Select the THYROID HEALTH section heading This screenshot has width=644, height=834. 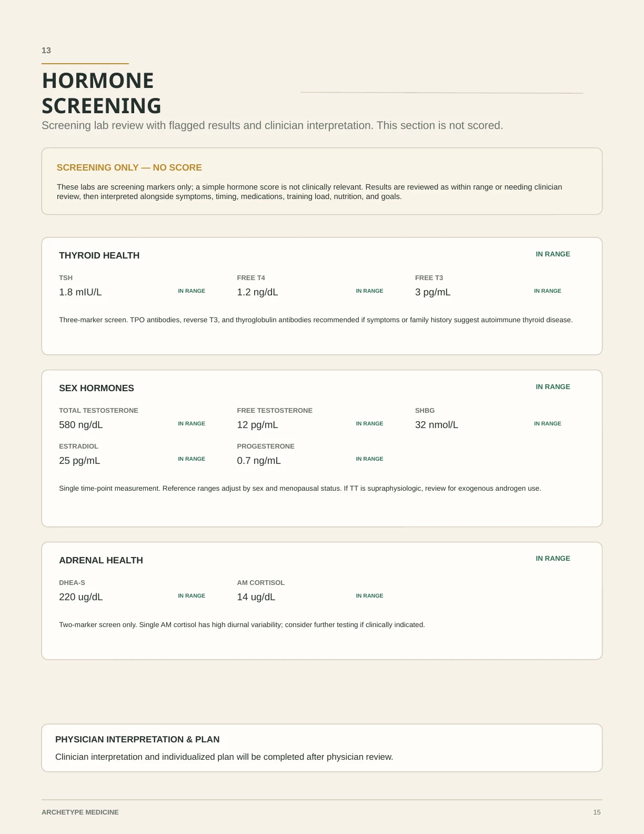(99, 255)
